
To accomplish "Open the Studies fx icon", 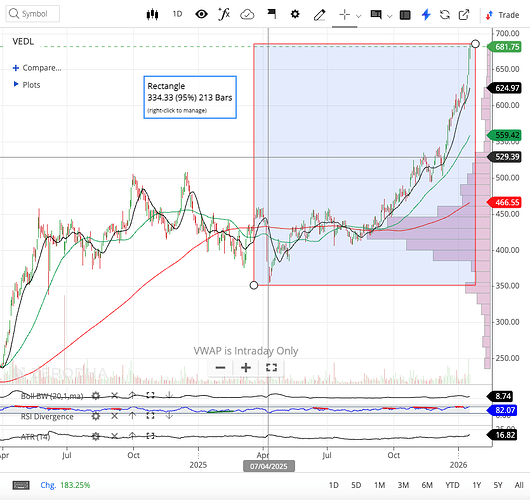I will tap(224, 14).
